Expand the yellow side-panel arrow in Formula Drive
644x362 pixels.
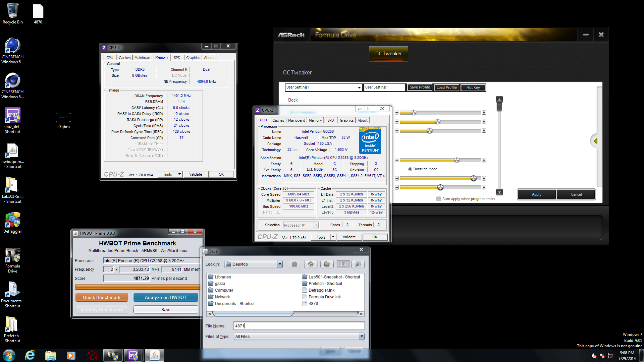[595, 141]
